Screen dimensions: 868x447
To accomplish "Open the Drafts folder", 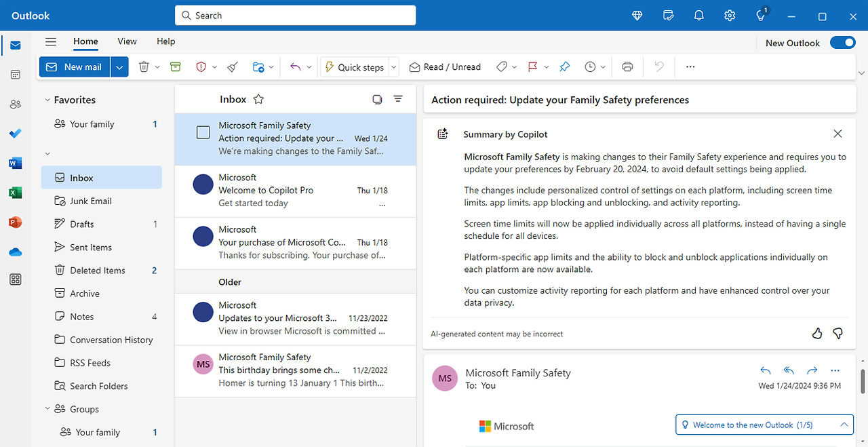I will click(x=102, y=224).
